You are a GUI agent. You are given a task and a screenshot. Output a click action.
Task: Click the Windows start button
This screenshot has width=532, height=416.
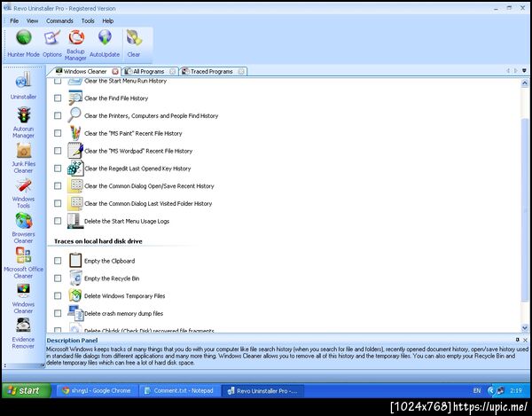click(27, 390)
